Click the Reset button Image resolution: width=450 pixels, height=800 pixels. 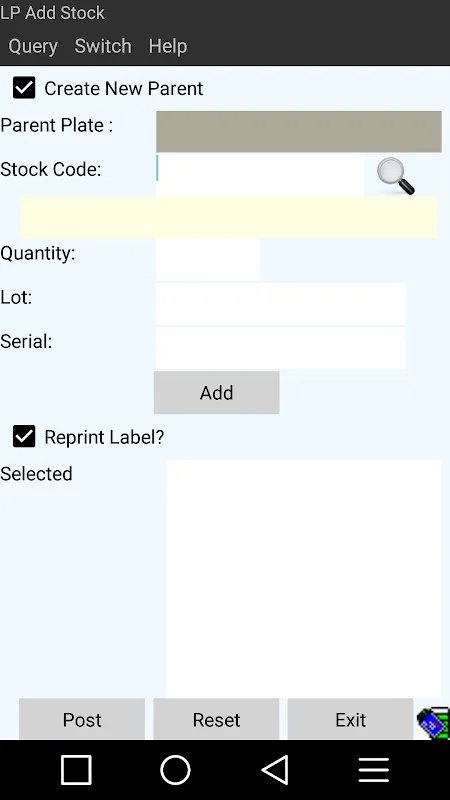(x=216, y=719)
